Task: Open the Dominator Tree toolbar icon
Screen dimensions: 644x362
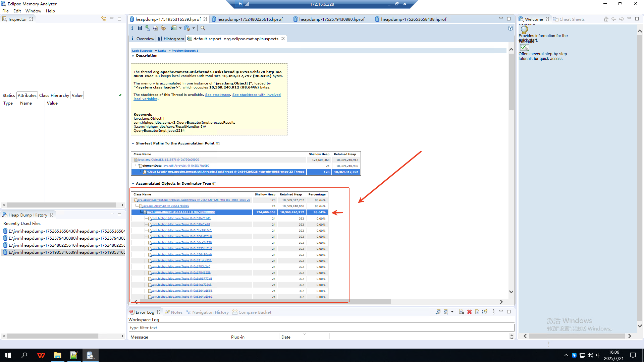Action: pyautogui.click(x=148, y=28)
